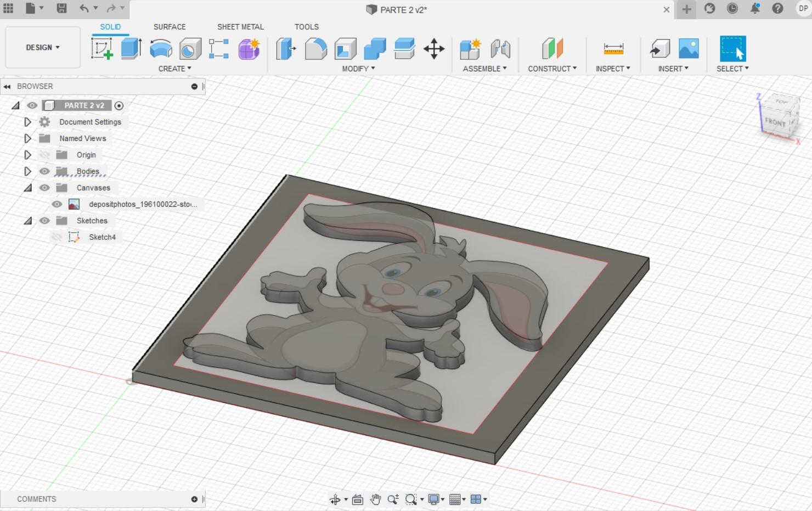The image size is (812, 511).
Task: Click the Rectangular Pattern tool icon
Action: (x=219, y=48)
